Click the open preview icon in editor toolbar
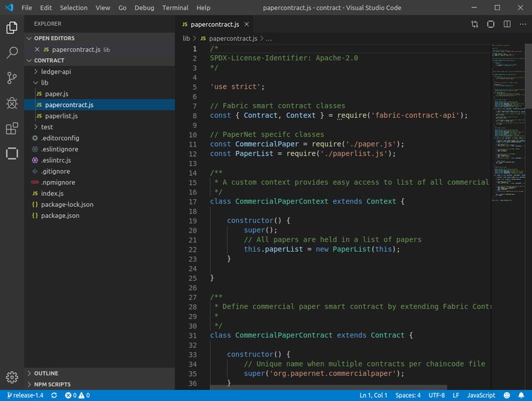Image resolution: width=532 pixels, height=401 pixels. (x=491, y=24)
